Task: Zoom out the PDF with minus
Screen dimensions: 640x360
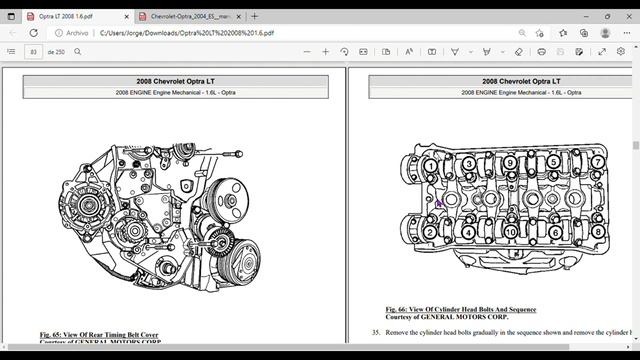Action: click(x=307, y=52)
